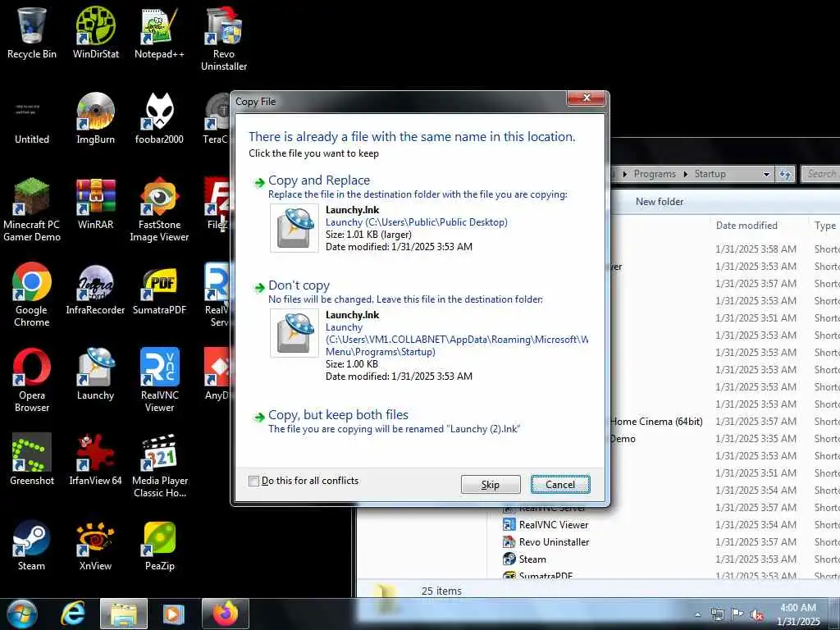The height and width of the screenshot is (630, 840).
Task: Select the Untitled file on desktop
Action: pyautogui.click(x=32, y=118)
